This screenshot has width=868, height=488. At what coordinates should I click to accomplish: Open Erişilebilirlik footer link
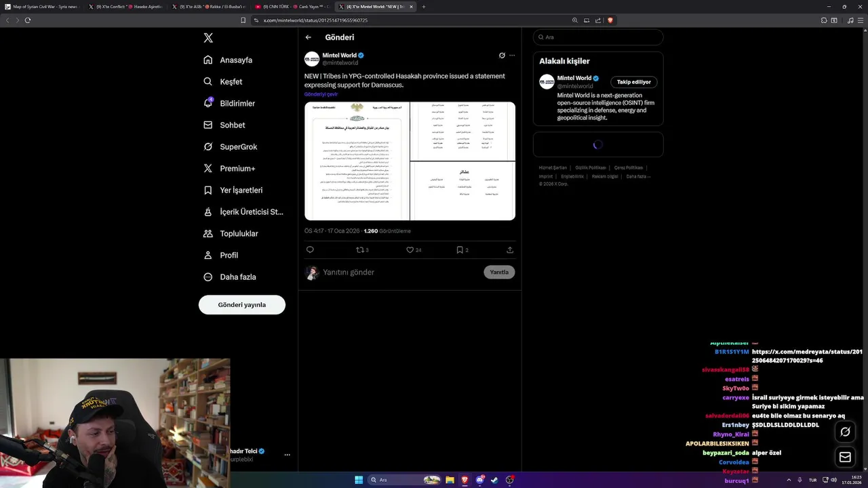[x=572, y=176]
